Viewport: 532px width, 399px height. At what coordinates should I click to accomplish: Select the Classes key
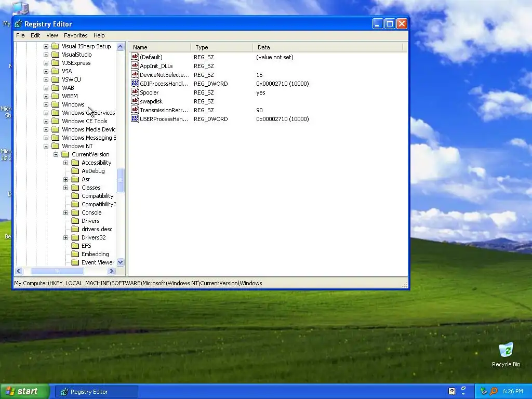coord(91,187)
